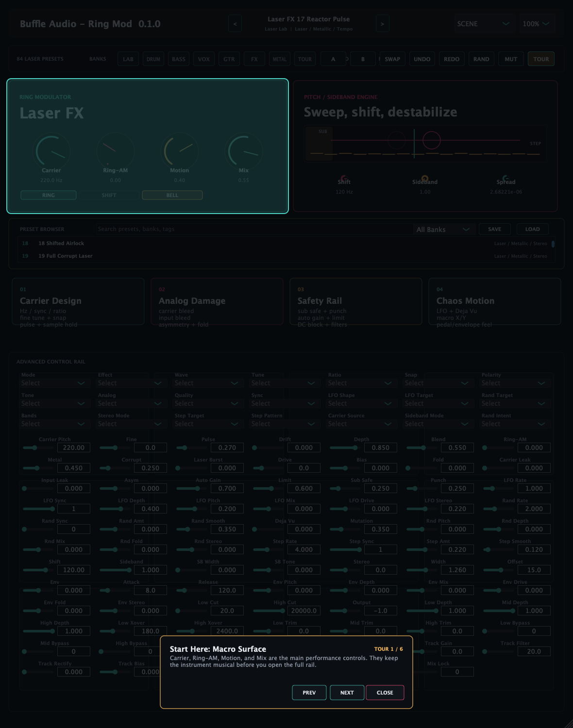This screenshot has width=573, height=728.
Task: Go to previous preset arrow
Action: tap(235, 24)
